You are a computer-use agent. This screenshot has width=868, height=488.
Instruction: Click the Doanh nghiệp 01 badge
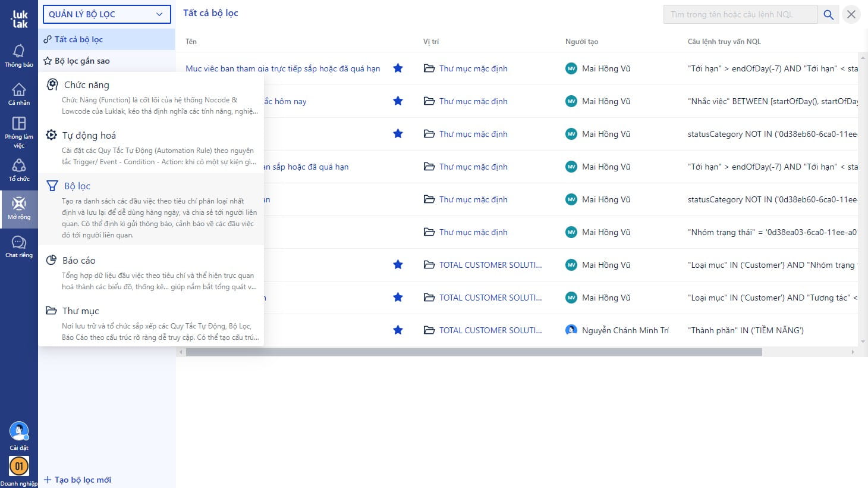coord(19,466)
